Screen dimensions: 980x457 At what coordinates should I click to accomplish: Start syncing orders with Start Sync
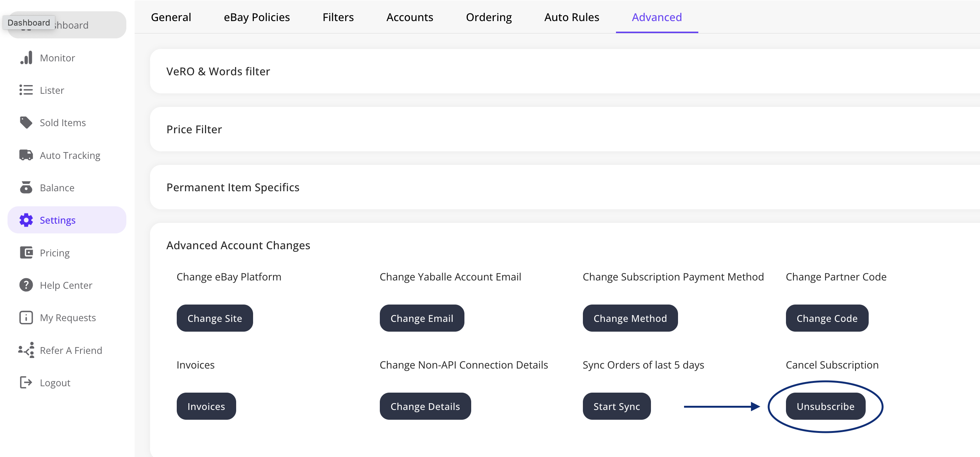point(617,406)
